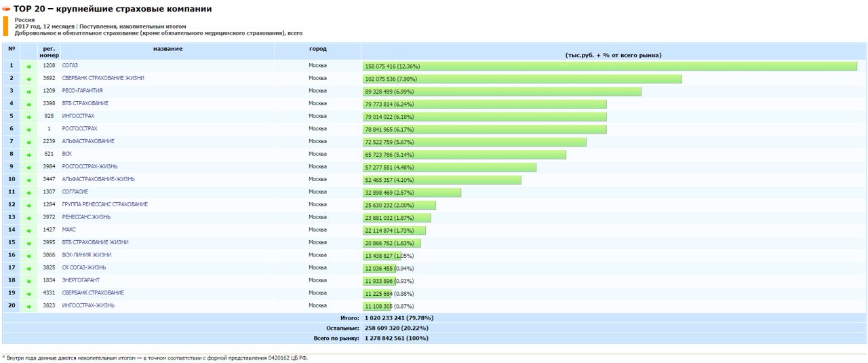Click green arrow beside РОСГОССТРАХ-ЖИЗНЬ
This screenshot has height=363, width=868.
tap(29, 168)
